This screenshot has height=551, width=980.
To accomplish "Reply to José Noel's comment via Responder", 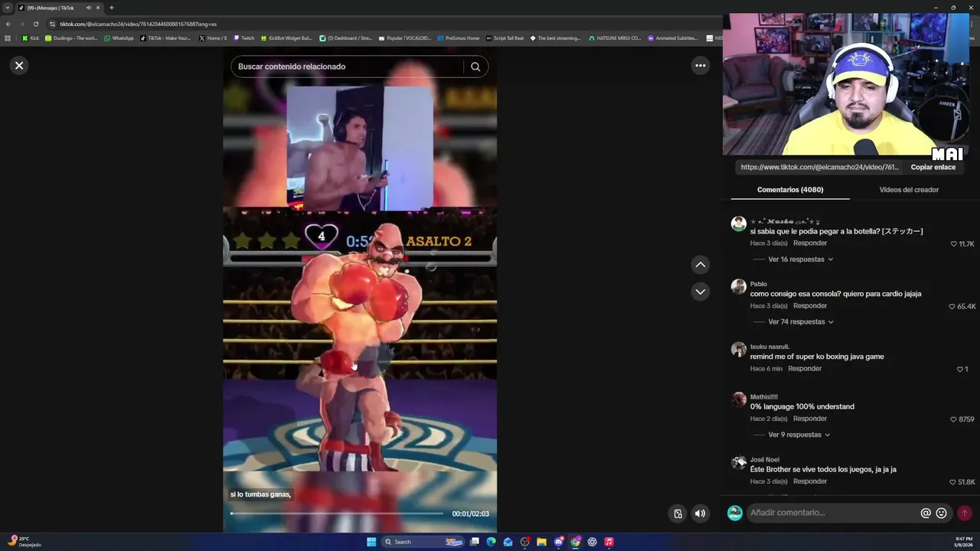I will coord(810,482).
